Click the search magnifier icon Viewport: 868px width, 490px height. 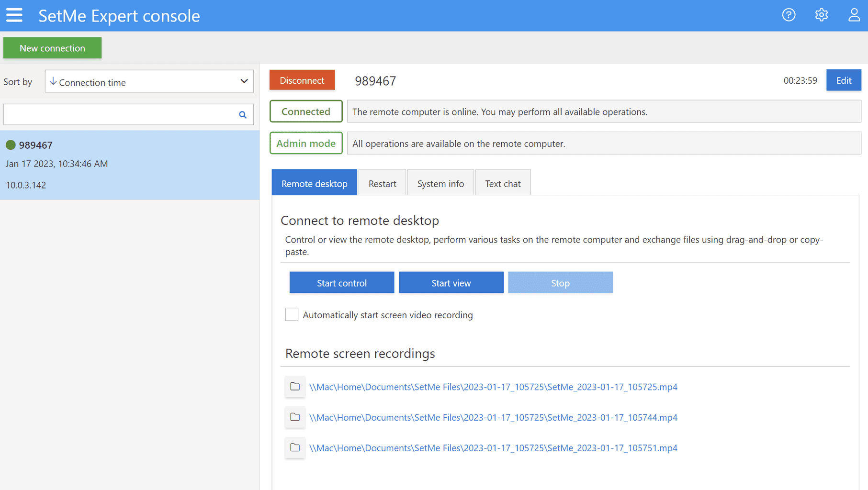click(243, 115)
